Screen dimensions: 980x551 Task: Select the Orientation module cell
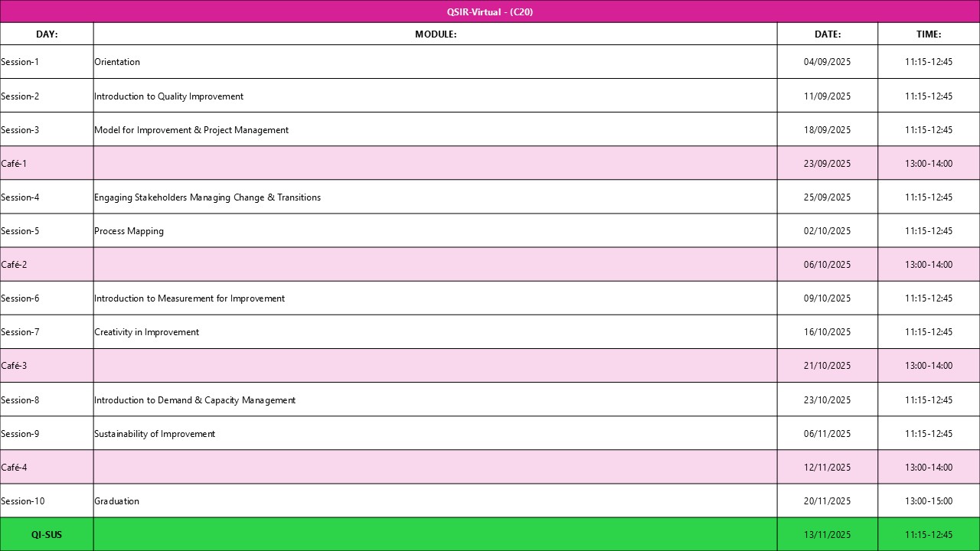(117, 62)
